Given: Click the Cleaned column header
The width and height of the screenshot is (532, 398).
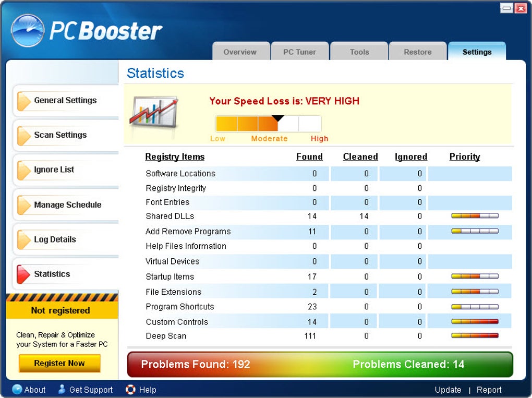Looking at the screenshot, I should (x=360, y=157).
